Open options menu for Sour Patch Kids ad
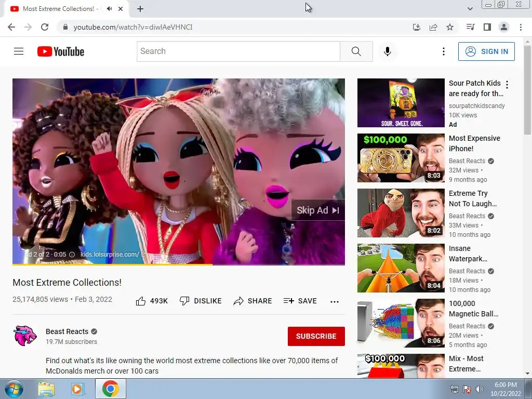Screen dimensions: 532x399 507,84
